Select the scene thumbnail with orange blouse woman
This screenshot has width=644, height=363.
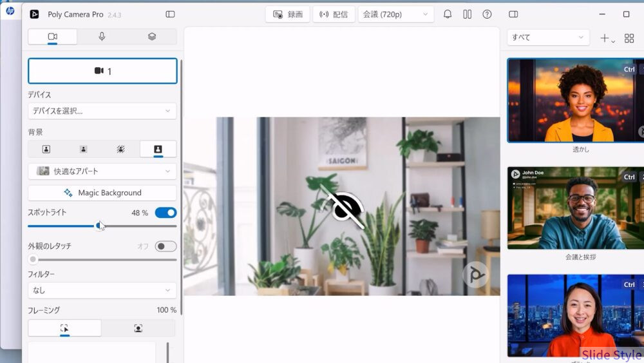[x=576, y=316]
